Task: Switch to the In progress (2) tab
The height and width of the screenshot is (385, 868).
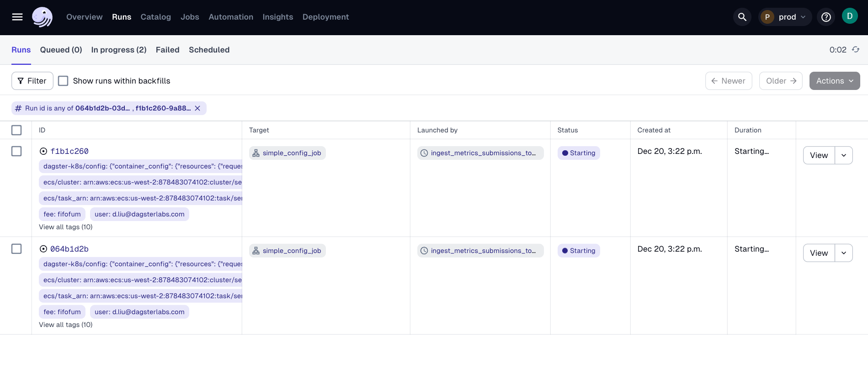Action: pos(119,50)
